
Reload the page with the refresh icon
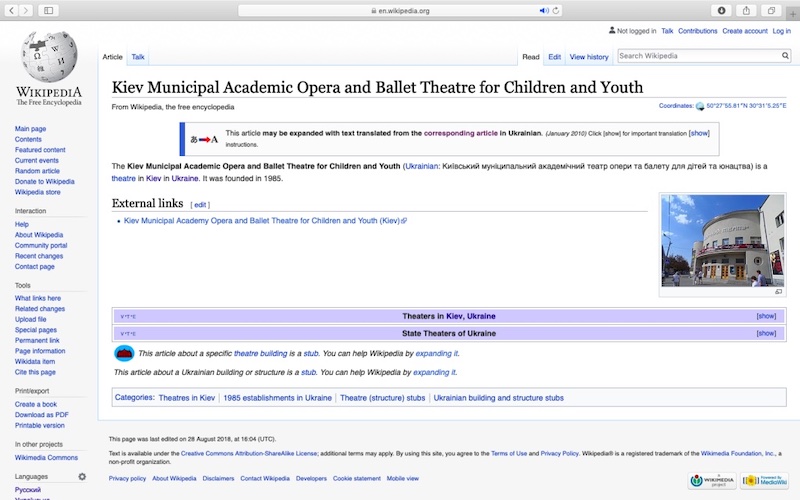point(556,10)
